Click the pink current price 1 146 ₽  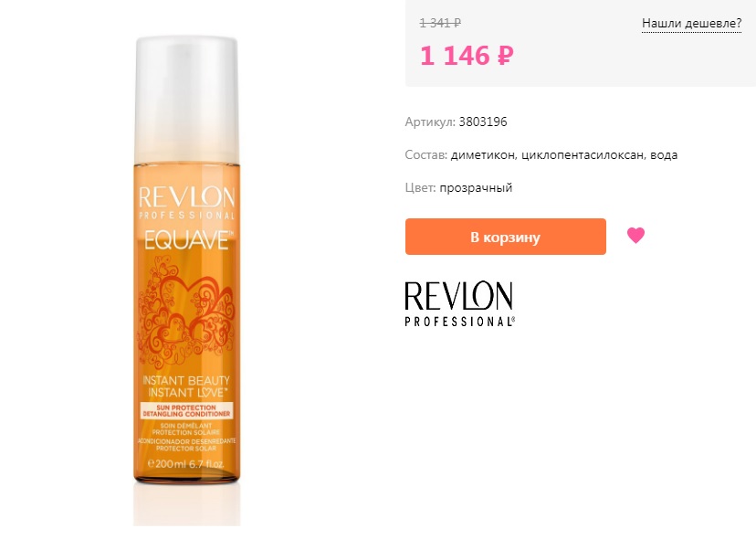[467, 56]
